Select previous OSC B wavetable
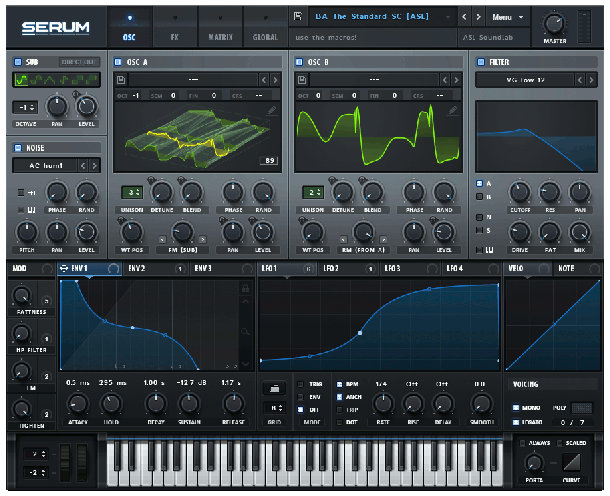The image size is (610, 496). tap(445, 80)
